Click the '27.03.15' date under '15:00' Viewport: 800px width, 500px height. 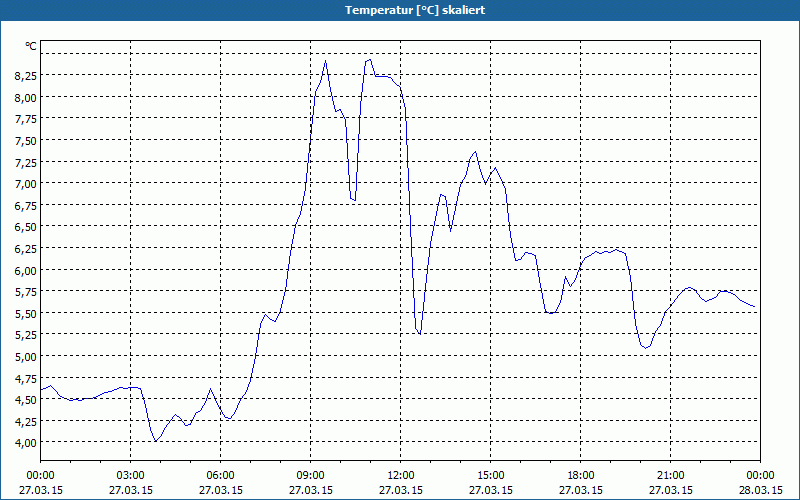491,490
